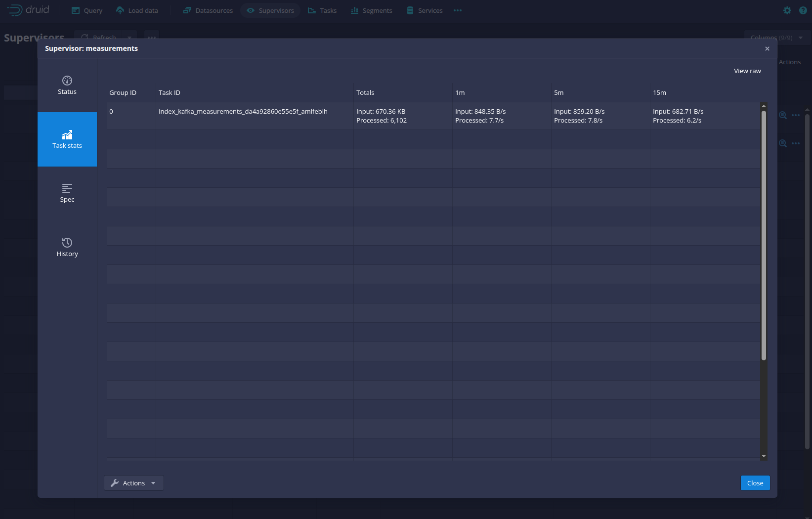Go to the Load data view
The height and width of the screenshot is (519, 812).
tap(137, 10)
